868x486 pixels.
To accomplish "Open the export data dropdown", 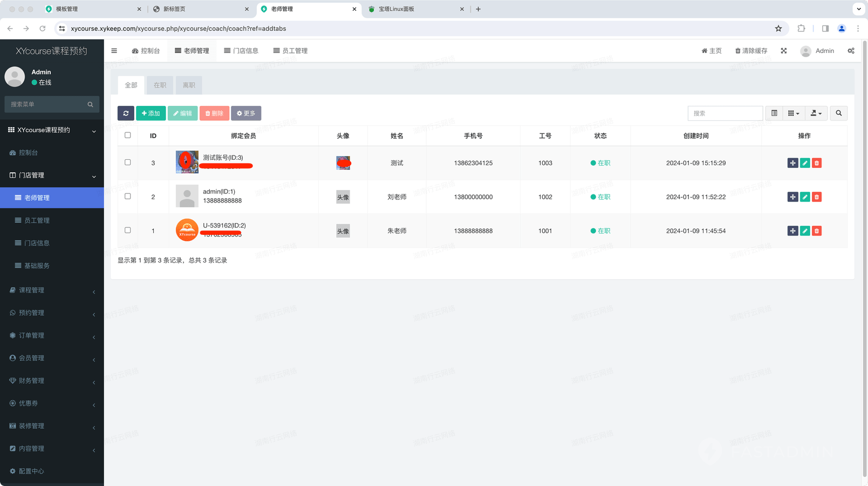I will pos(816,113).
